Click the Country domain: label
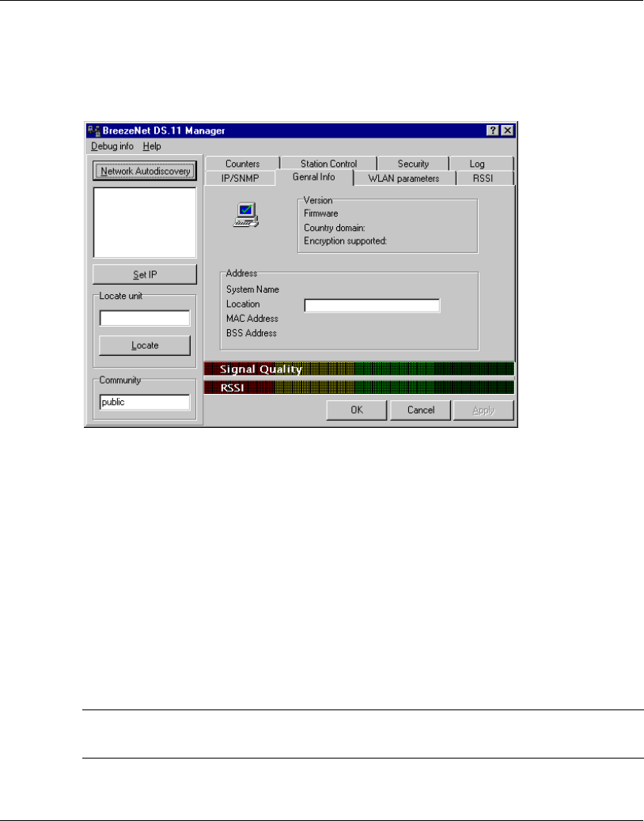Viewport: 644px width, 821px height. tap(335, 228)
